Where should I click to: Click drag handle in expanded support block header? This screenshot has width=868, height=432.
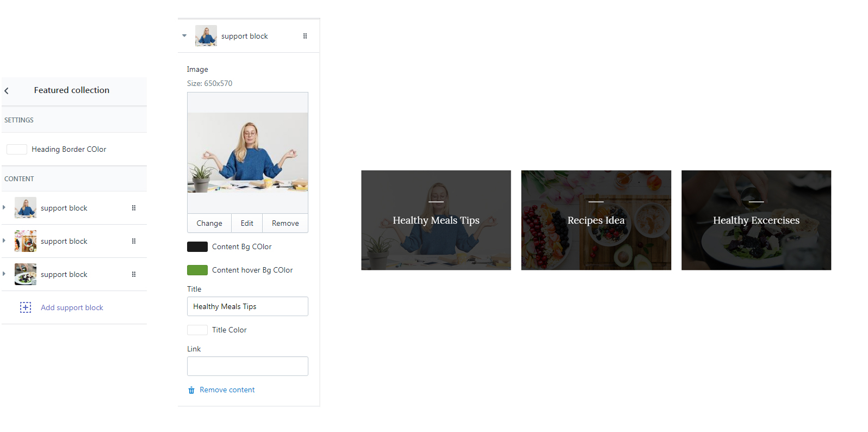[x=305, y=36]
